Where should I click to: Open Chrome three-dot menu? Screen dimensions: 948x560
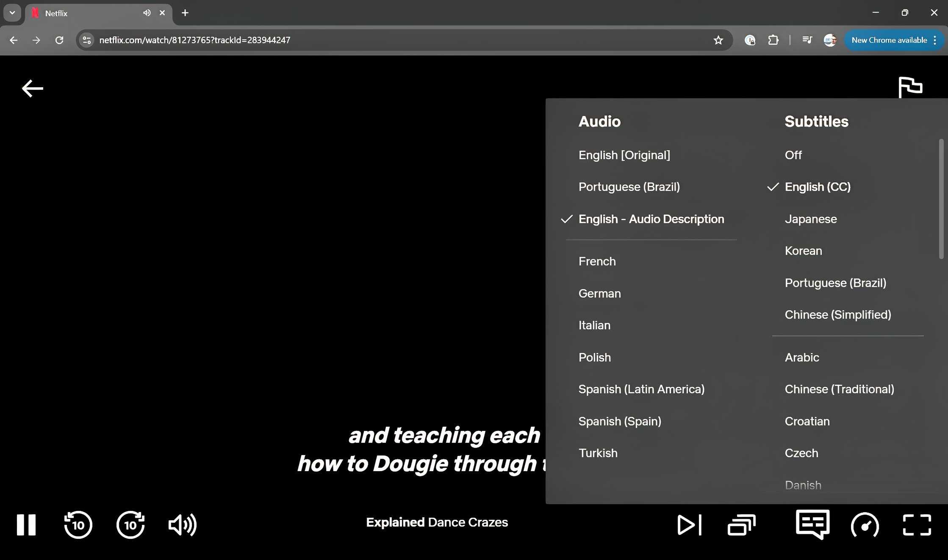(x=935, y=40)
